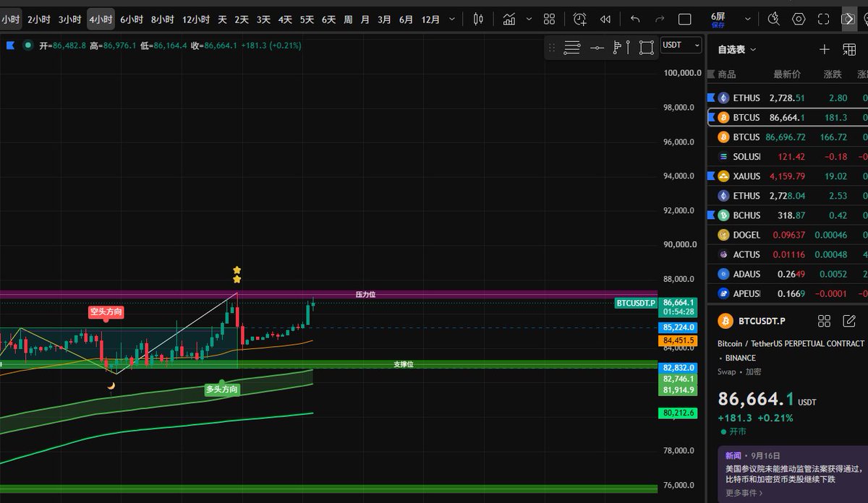Select the SOLUSI row in the watchlist

(x=788, y=156)
